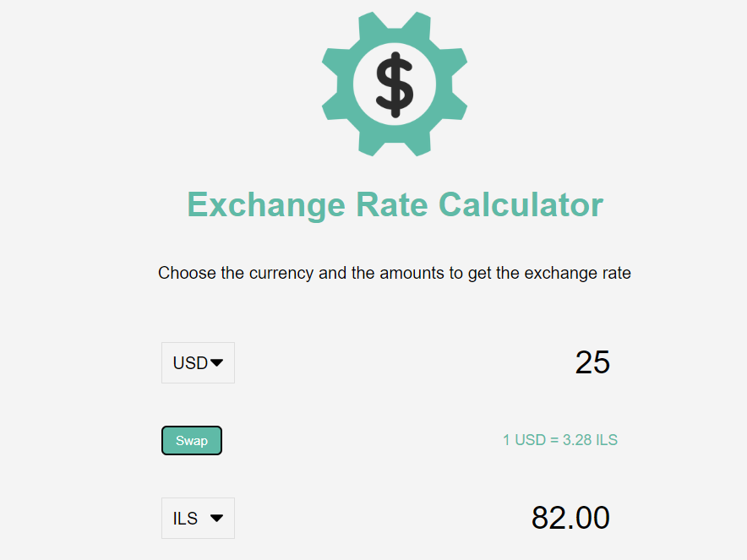Click the dollar sign inside the gear

pyautogui.click(x=395, y=84)
